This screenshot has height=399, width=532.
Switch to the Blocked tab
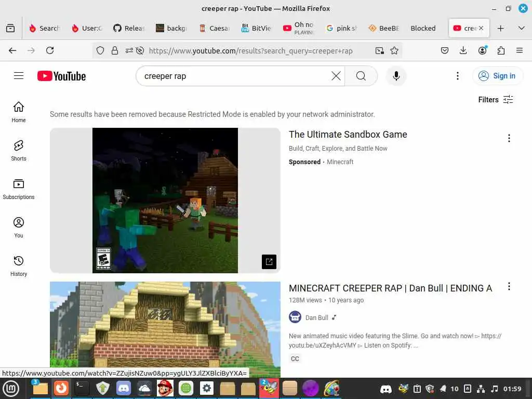point(423,28)
